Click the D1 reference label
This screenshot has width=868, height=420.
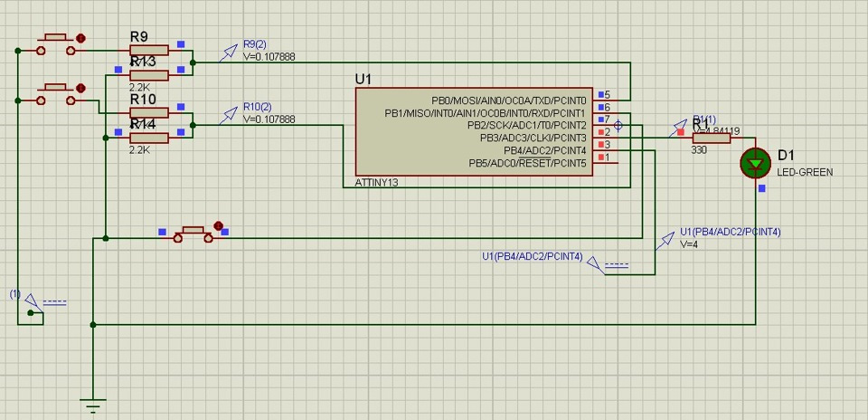click(786, 155)
